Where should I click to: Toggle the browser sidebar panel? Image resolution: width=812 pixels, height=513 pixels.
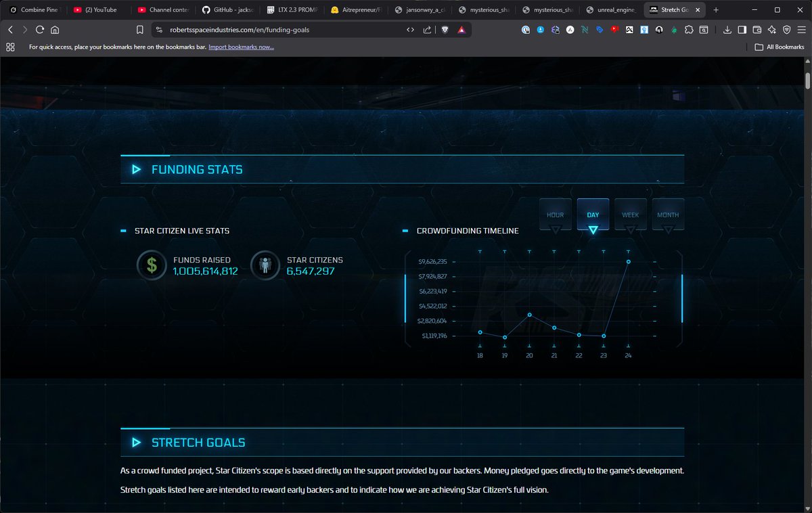pos(742,30)
